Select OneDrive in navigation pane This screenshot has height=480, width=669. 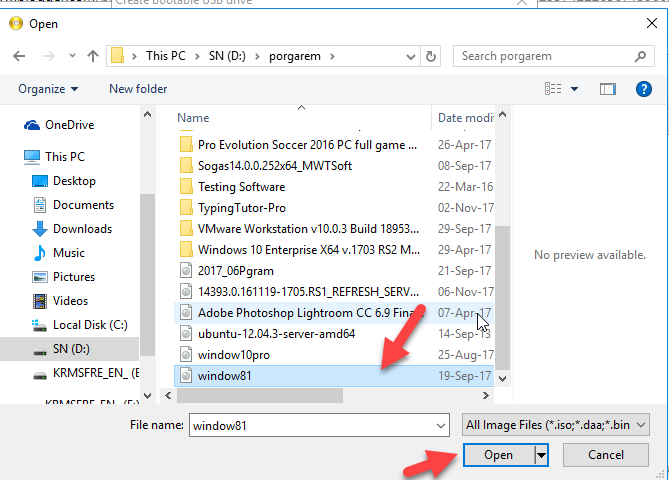(x=70, y=125)
